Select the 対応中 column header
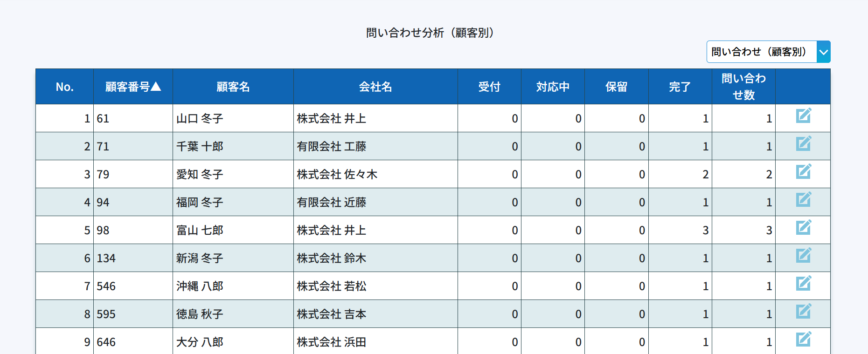The width and height of the screenshot is (868, 354). pyautogui.click(x=553, y=87)
